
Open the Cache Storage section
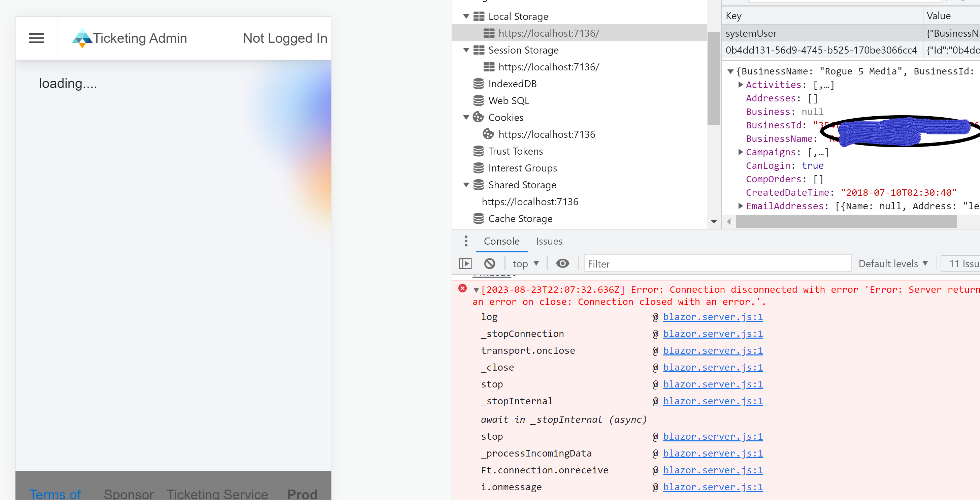point(520,218)
